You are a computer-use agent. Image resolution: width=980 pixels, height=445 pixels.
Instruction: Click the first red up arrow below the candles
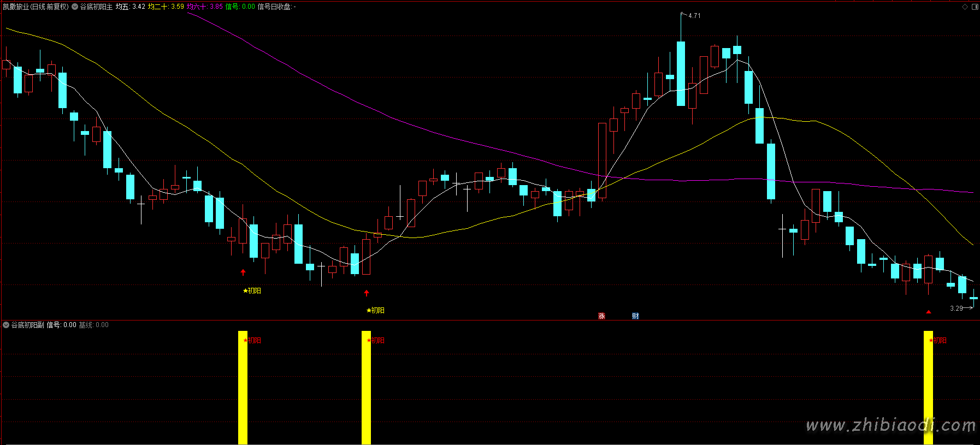click(x=243, y=272)
